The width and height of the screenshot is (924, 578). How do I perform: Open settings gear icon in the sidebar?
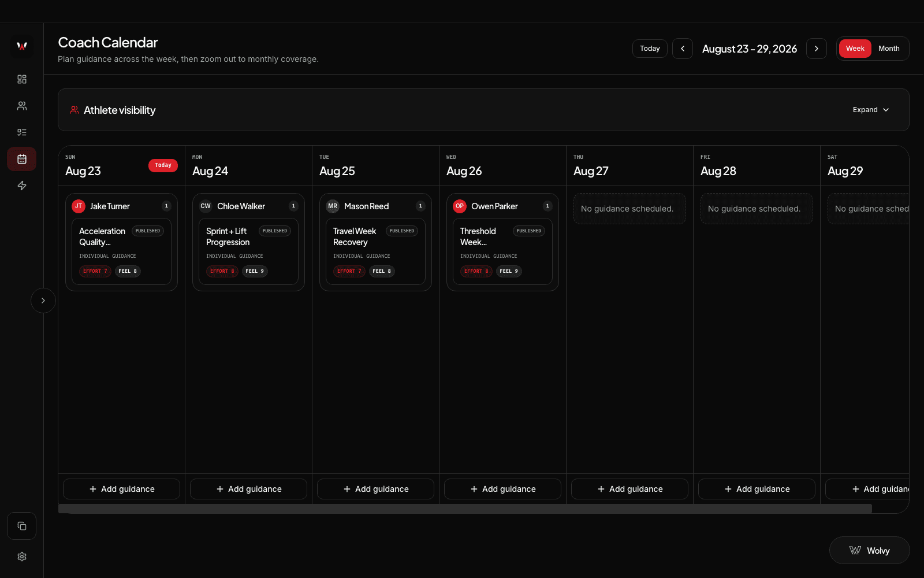(x=22, y=557)
